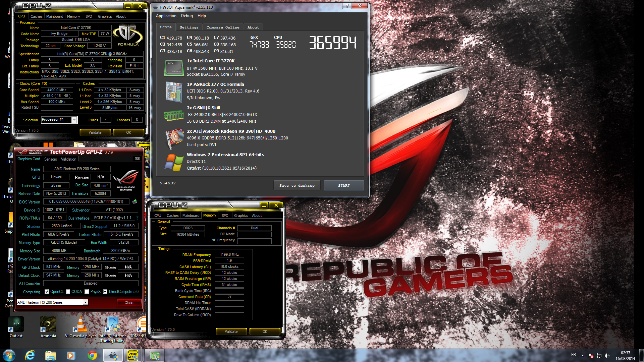
Task: Click the total score 365994 in Aquamark
Action: click(332, 43)
